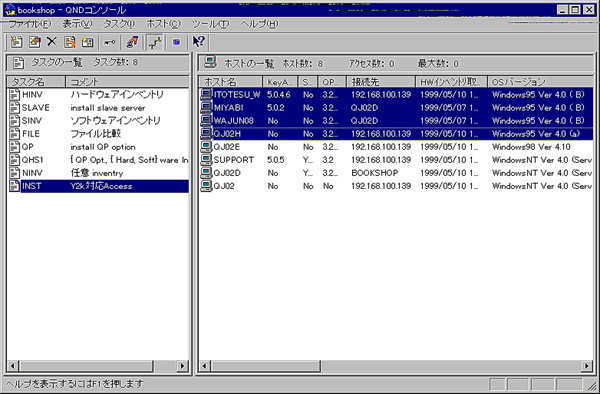Click the X delete toolbar icon
600x394 pixels.
(x=52, y=42)
